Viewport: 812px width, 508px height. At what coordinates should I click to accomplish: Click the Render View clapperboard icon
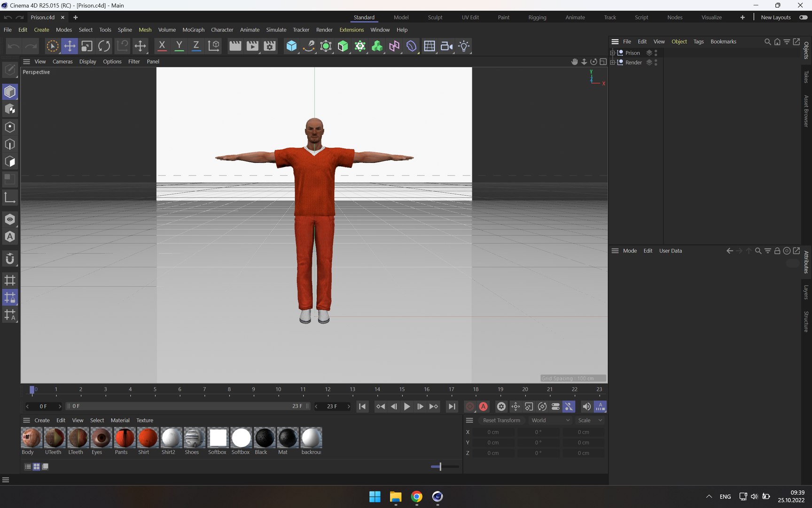pos(235,46)
